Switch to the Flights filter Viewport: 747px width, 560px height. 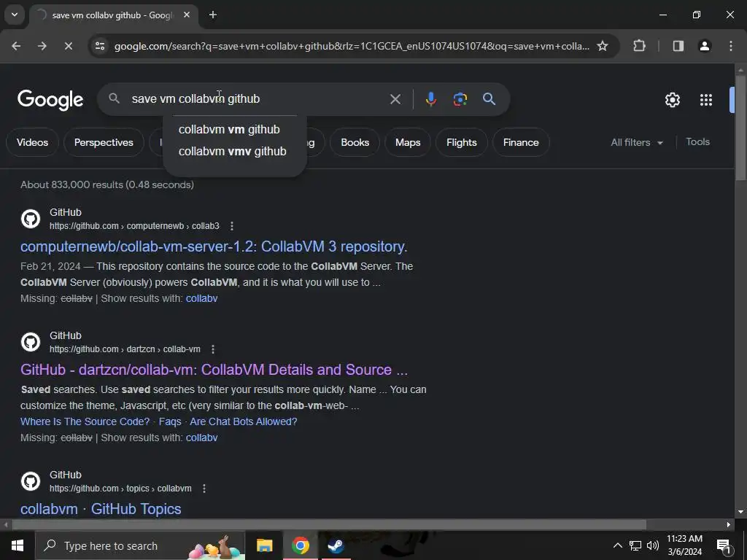coord(462,142)
